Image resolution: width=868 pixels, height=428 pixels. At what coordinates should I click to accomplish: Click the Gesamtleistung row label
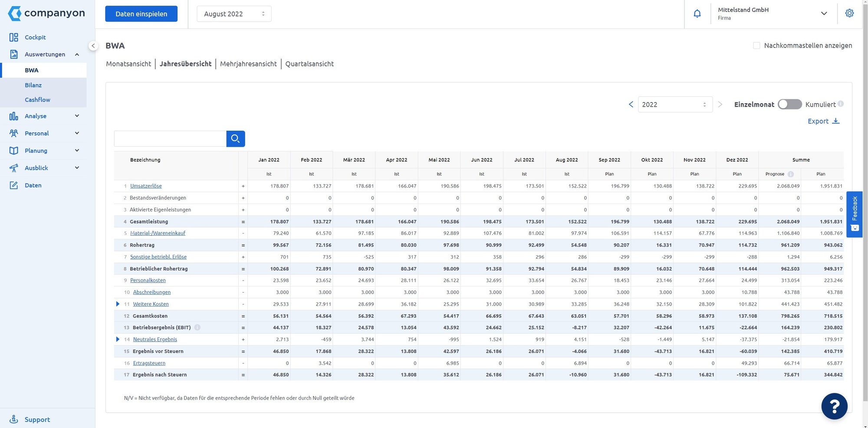149,221
